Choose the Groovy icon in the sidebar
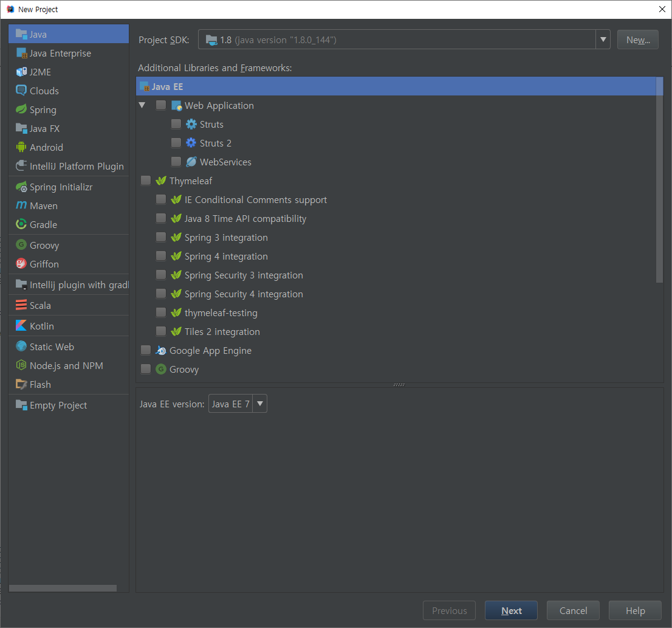Screen dimensions: 672x628 tap(21, 245)
